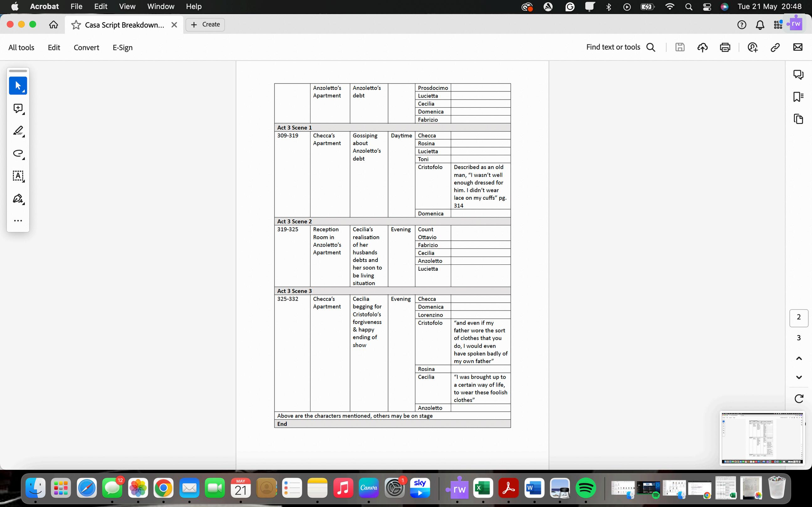The width and height of the screenshot is (812, 507).
Task: Open macOS Control Center toggles
Action: tap(707, 7)
